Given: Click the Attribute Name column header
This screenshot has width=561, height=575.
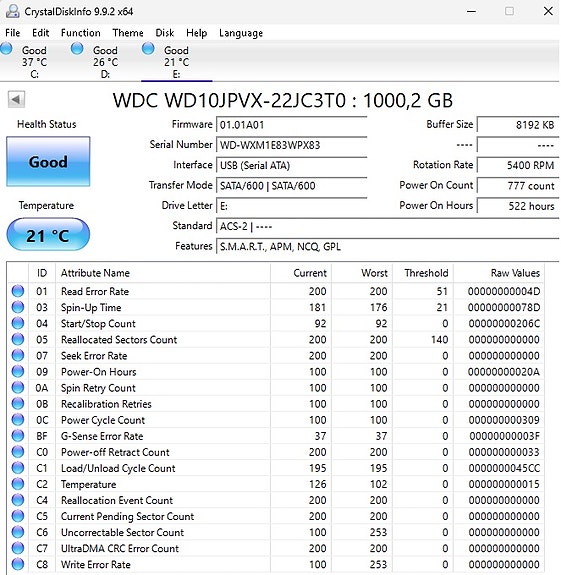Looking at the screenshot, I should (163, 273).
